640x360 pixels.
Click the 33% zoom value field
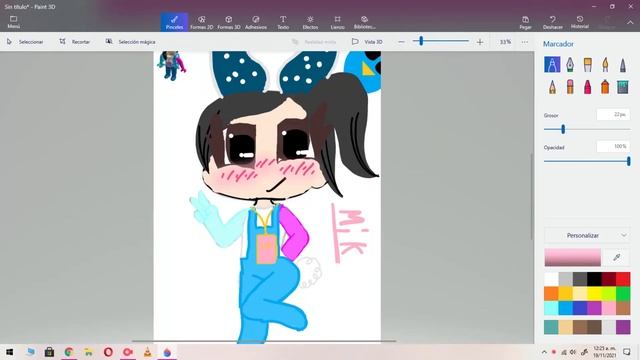tap(505, 42)
